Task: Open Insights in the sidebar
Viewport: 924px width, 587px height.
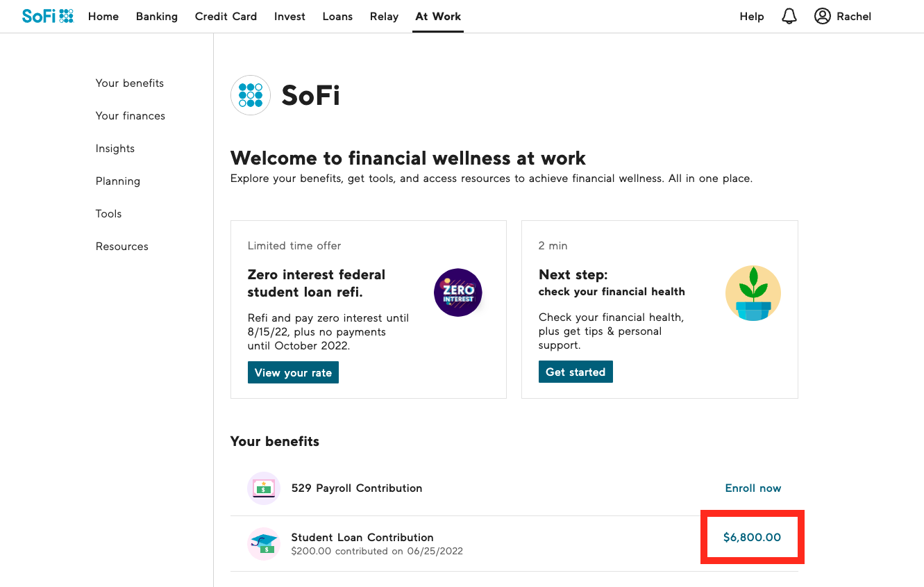Action: [x=115, y=149]
